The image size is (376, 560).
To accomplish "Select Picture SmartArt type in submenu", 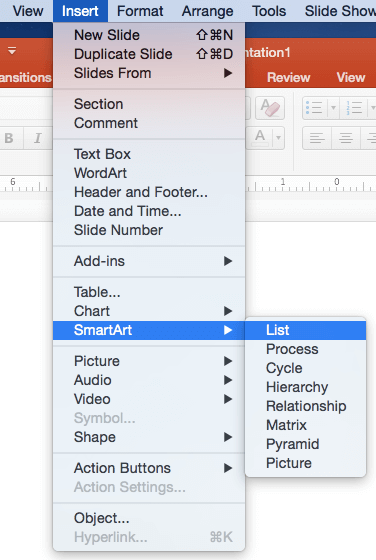I will click(306, 463).
